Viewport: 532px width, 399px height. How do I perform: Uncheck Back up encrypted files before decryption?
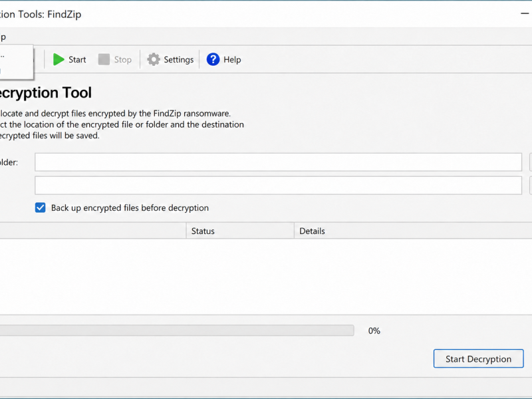[x=41, y=207]
